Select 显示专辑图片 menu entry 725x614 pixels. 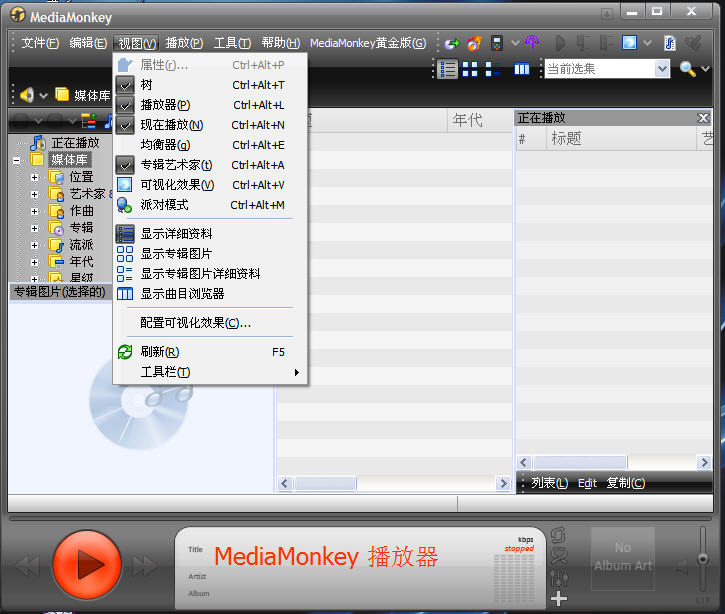click(x=210, y=254)
